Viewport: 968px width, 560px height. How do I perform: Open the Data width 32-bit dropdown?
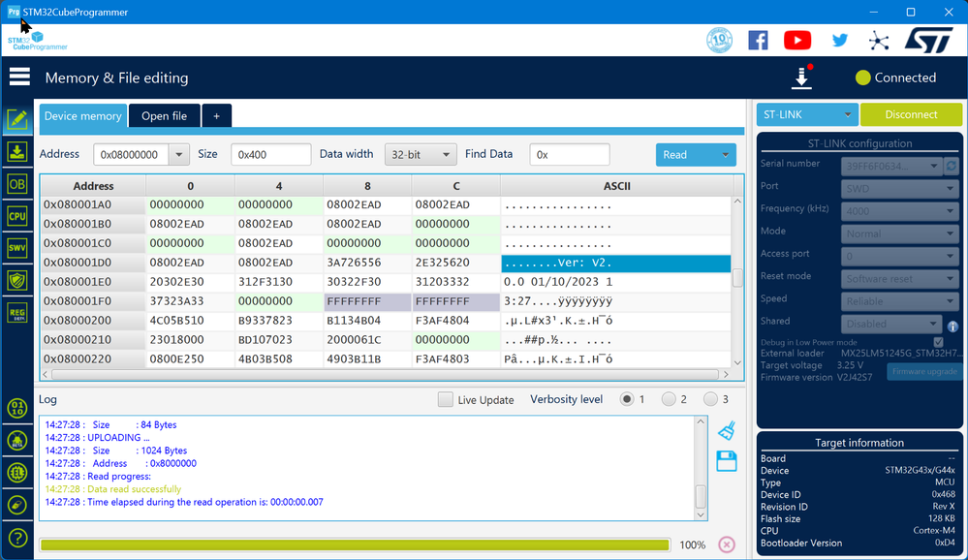coord(421,154)
